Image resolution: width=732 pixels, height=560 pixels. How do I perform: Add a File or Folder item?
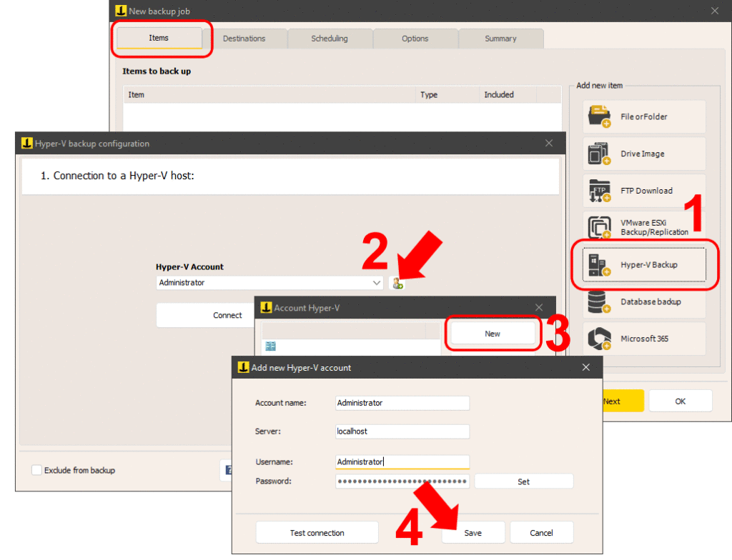click(644, 116)
